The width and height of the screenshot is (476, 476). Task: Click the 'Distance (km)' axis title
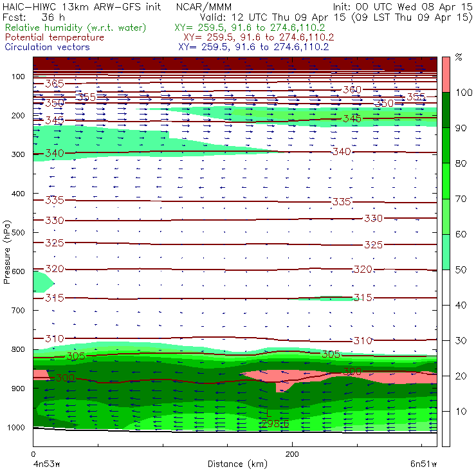coord(238,464)
